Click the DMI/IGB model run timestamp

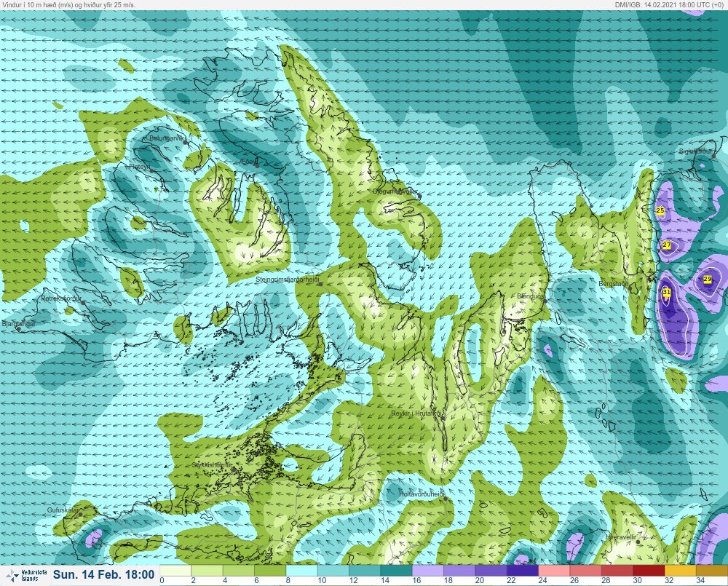[x=670, y=4]
